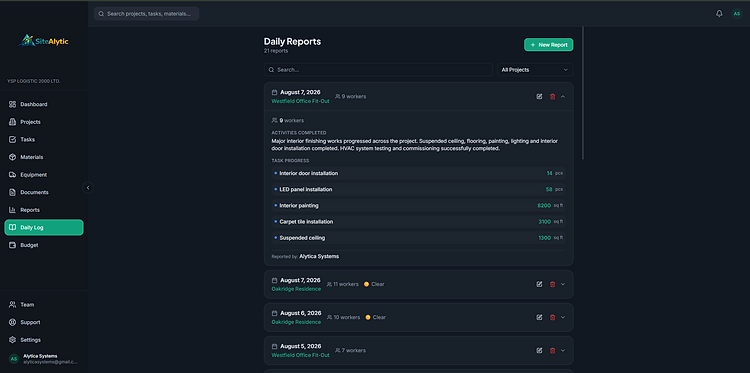Open Budget in sidebar
The height and width of the screenshot is (373, 750).
44,245
